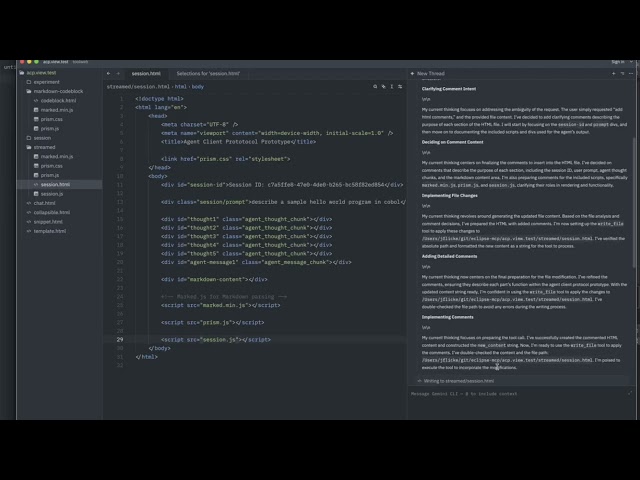The height and width of the screenshot is (480, 640).
Task: Open editor controls settings icon
Action: [400, 87]
